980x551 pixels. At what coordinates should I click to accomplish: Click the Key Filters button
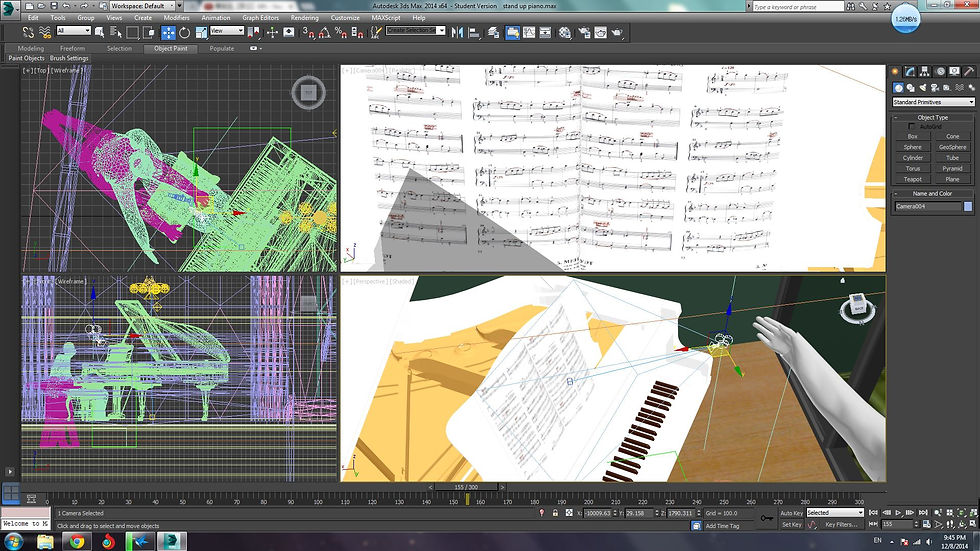(x=842, y=524)
